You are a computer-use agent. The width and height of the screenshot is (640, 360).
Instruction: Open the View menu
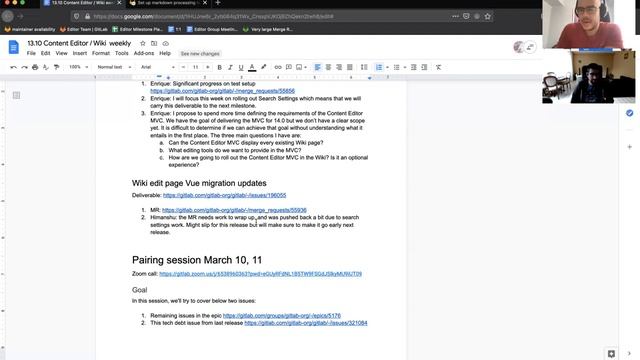tap(61, 53)
